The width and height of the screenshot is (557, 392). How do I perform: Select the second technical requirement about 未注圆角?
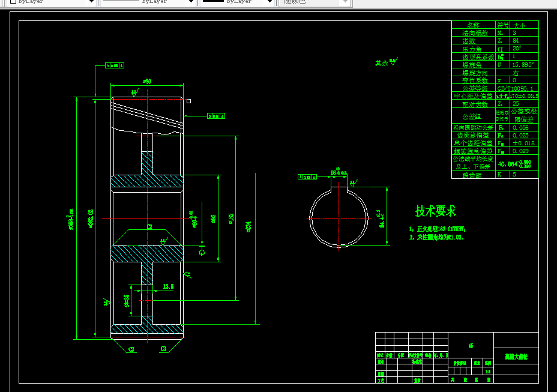point(436,237)
